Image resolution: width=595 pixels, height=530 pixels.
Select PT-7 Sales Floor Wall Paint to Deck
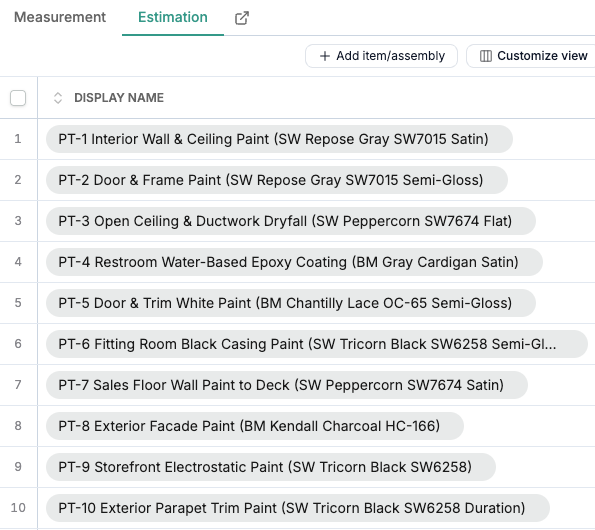point(287,385)
